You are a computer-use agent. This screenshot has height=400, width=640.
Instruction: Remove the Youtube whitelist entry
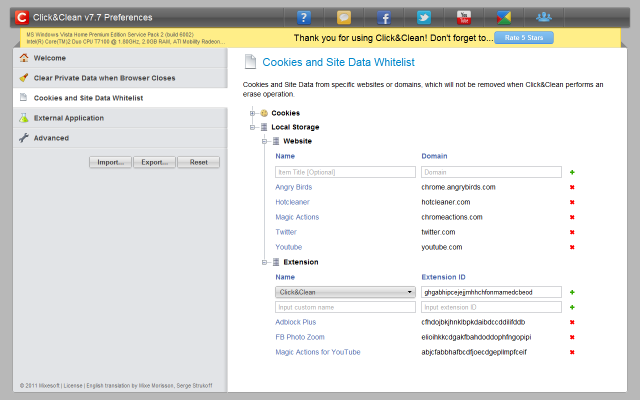click(572, 247)
